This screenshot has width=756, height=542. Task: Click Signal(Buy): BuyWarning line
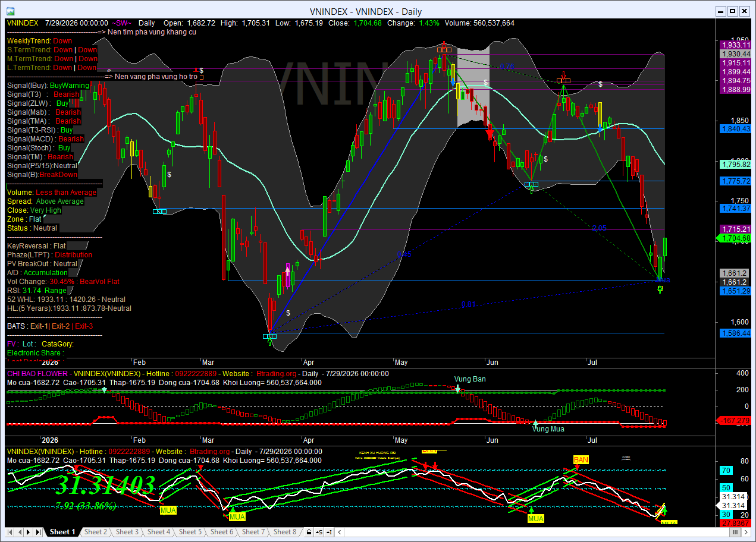pos(48,86)
